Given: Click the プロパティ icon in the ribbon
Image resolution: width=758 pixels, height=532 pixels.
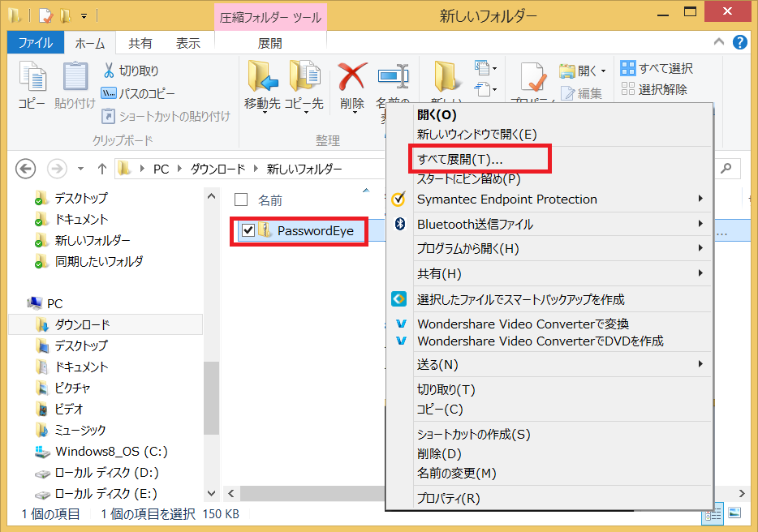Looking at the screenshot, I should point(533,77).
